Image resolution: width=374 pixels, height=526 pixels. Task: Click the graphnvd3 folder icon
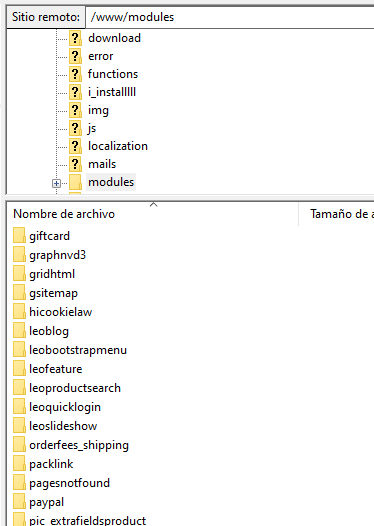[19, 255]
